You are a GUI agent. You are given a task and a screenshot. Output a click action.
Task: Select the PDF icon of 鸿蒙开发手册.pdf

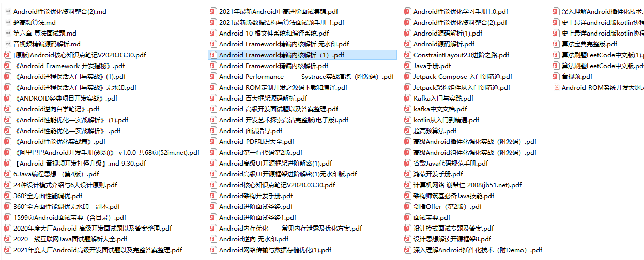coord(407,174)
